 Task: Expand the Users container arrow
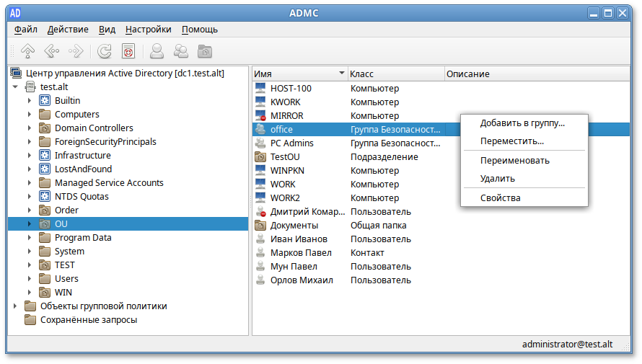(x=30, y=279)
